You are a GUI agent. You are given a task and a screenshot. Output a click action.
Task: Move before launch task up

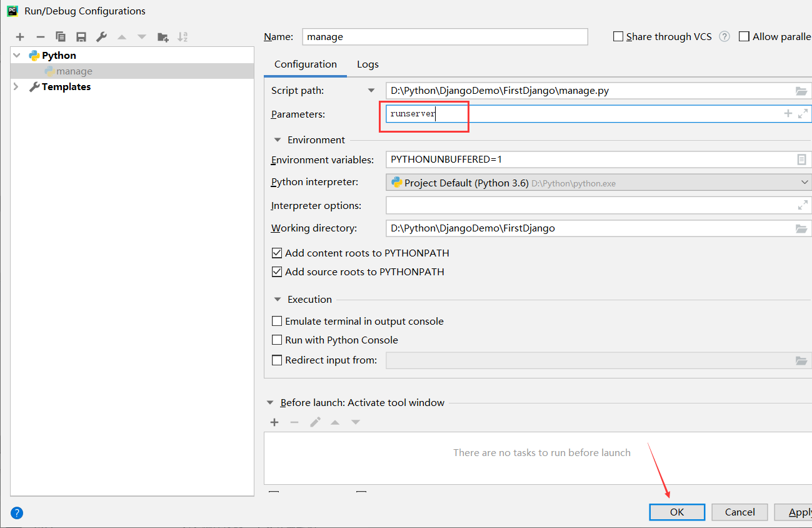335,422
